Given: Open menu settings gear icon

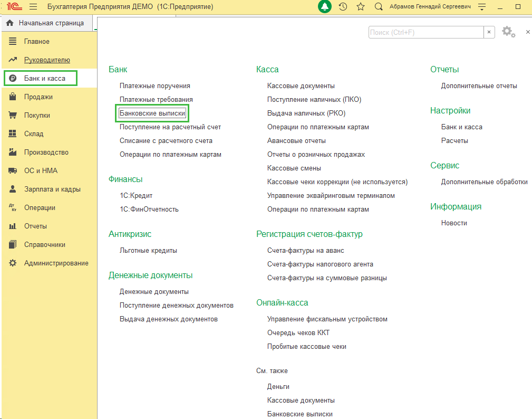Looking at the screenshot, I should pyautogui.click(x=508, y=32).
